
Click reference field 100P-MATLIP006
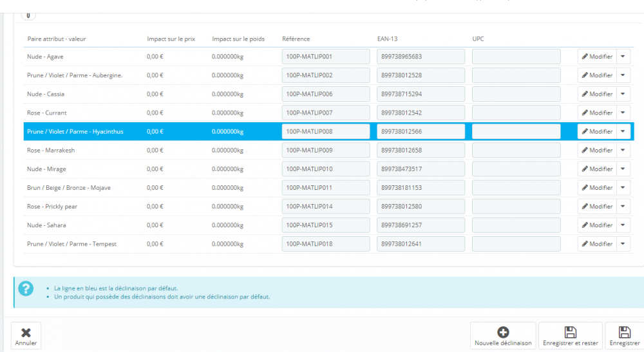[326, 94]
